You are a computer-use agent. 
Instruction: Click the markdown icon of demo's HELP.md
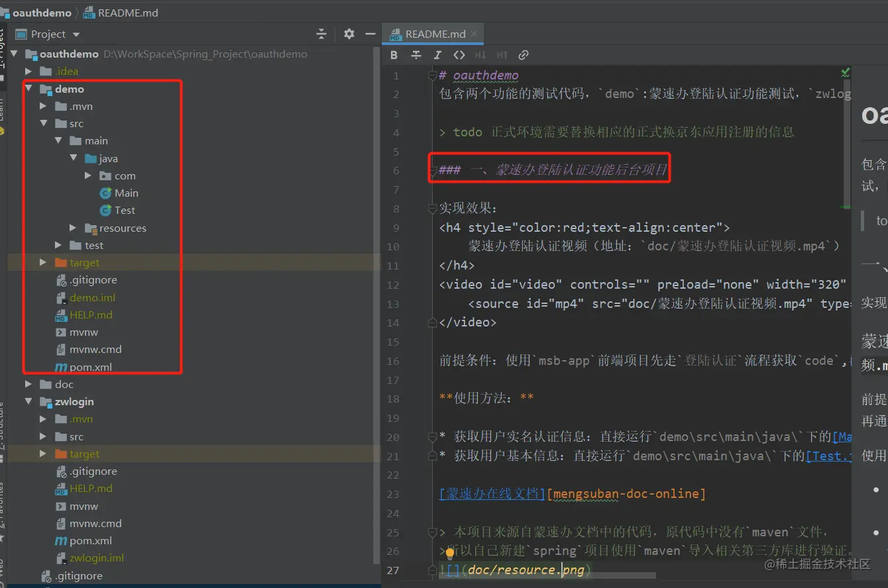61,315
